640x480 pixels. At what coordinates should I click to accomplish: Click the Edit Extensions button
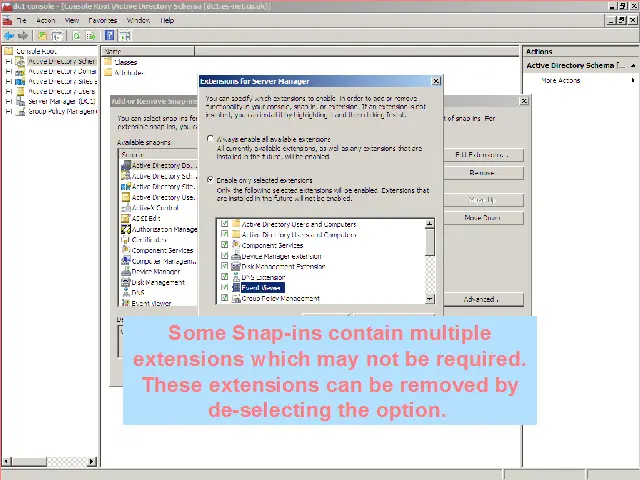click(x=481, y=155)
